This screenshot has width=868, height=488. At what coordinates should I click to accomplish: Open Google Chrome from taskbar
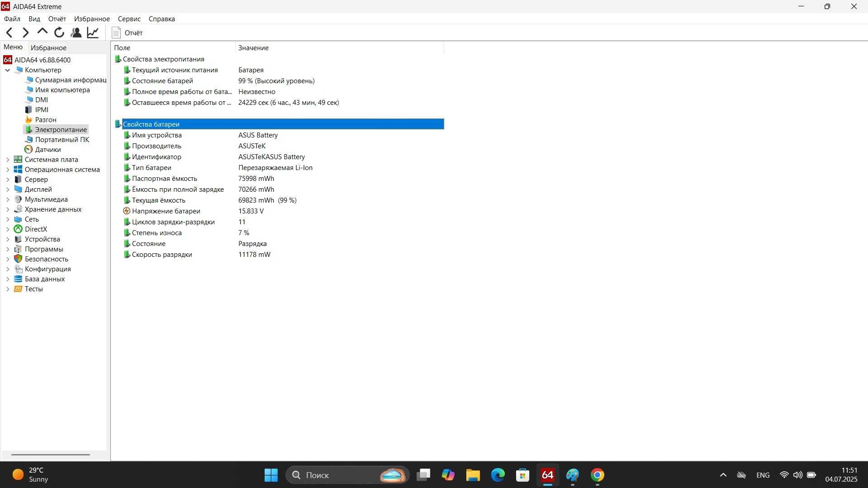tap(597, 475)
